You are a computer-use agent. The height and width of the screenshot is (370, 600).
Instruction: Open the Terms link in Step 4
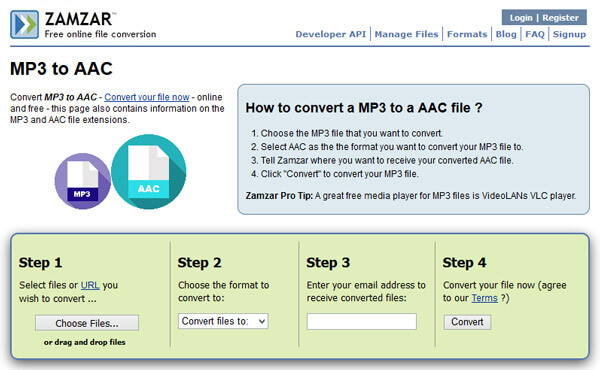(484, 298)
